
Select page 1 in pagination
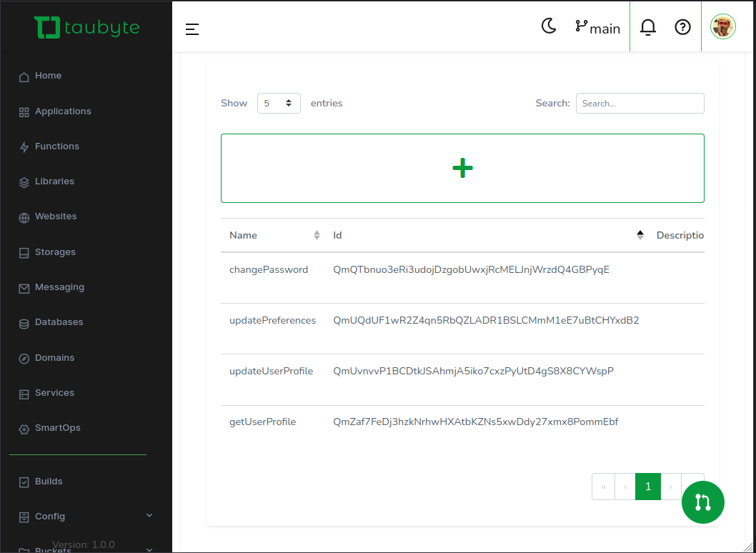pyautogui.click(x=648, y=487)
